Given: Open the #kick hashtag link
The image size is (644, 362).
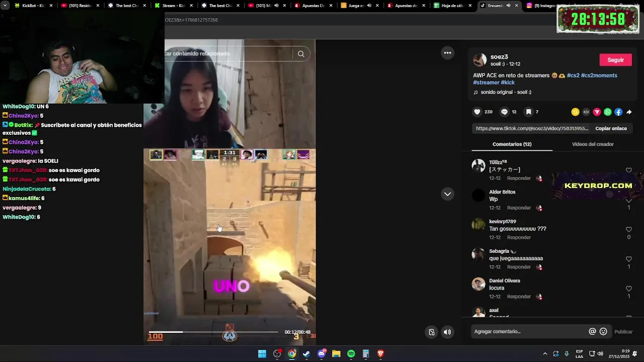Looking at the screenshot, I should click(x=508, y=82).
